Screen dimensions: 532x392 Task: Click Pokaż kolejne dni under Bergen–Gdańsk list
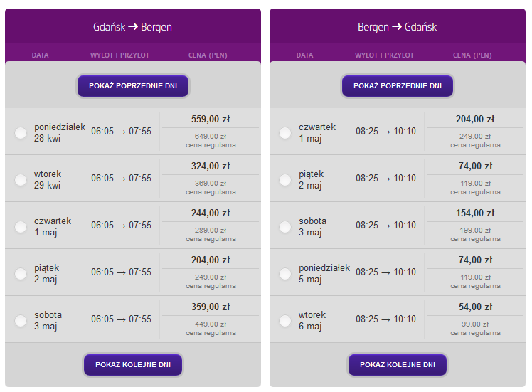398,365
